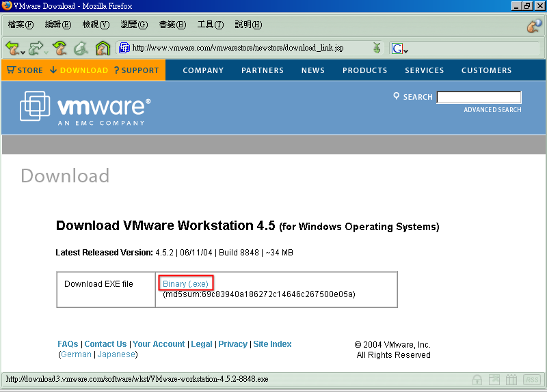Click the browser Back button

[x=12, y=48]
